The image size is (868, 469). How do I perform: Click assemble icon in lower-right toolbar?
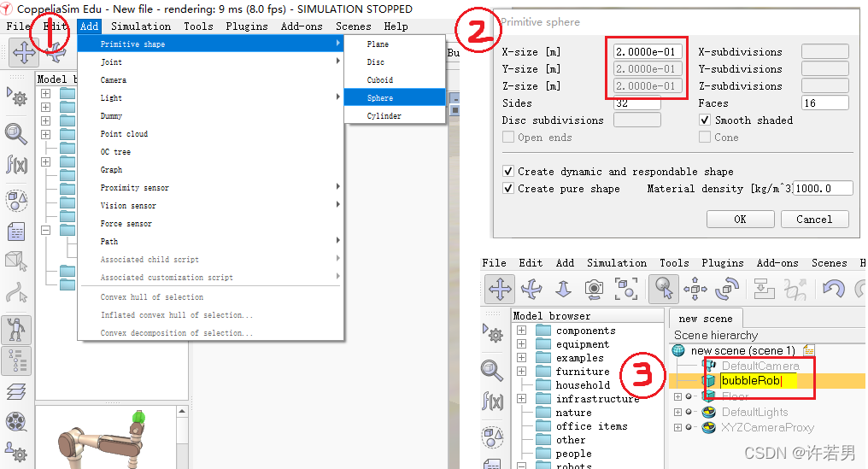tap(764, 289)
